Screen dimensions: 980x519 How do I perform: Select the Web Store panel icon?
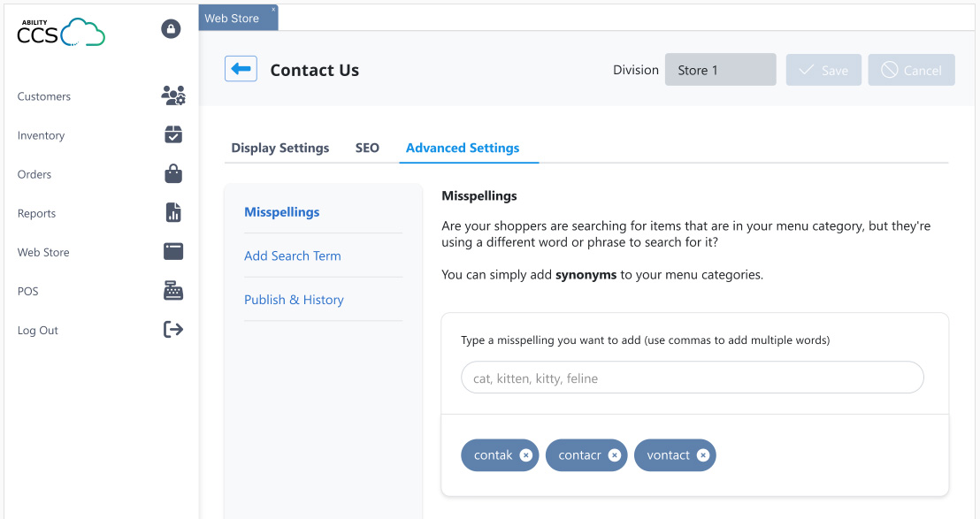[172, 251]
